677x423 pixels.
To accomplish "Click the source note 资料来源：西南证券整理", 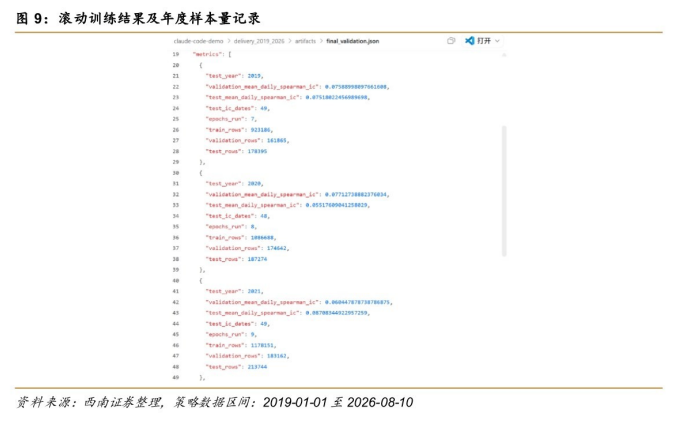I will (89, 402).
